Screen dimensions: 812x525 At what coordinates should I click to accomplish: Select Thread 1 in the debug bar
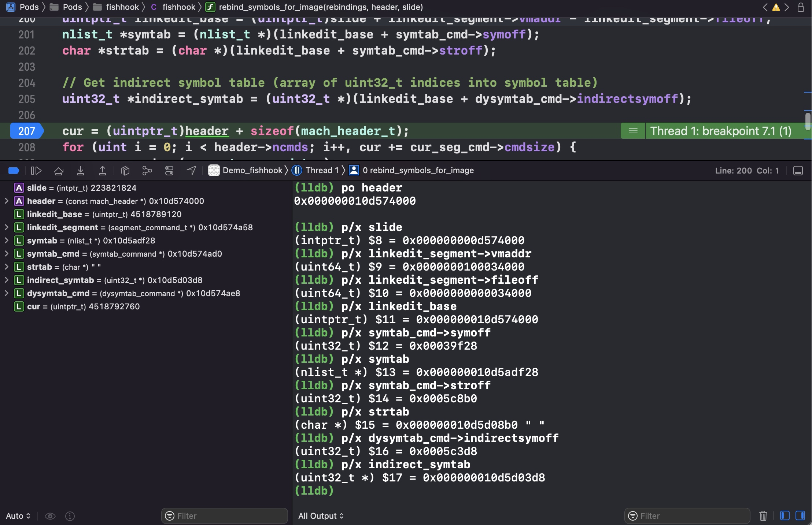[321, 171]
